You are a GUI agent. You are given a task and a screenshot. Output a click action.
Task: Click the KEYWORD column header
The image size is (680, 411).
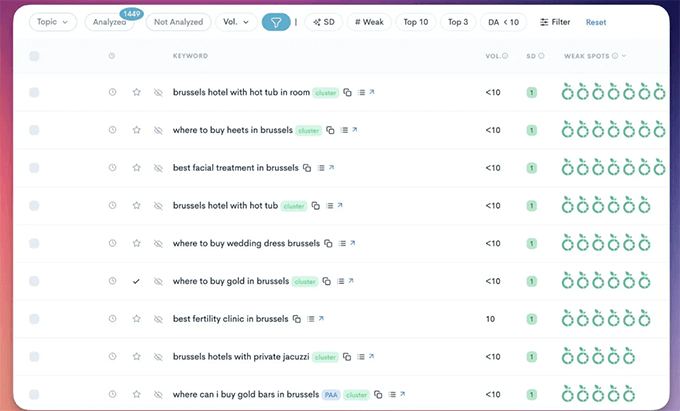coord(190,56)
